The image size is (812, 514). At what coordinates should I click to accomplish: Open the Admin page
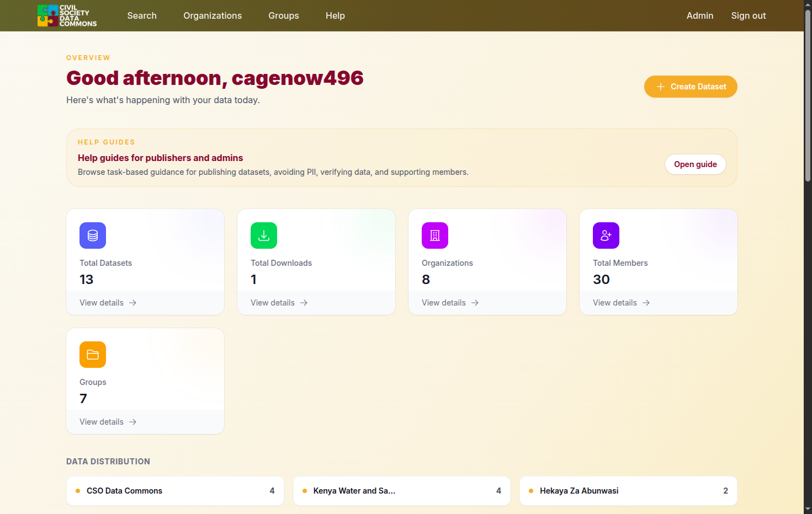tap(700, 15)
